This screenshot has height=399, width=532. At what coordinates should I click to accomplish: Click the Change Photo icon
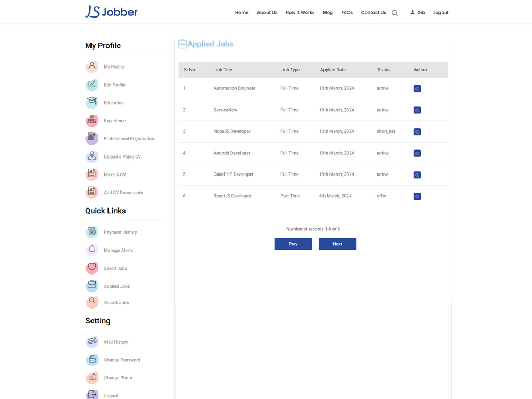(92, 378)
